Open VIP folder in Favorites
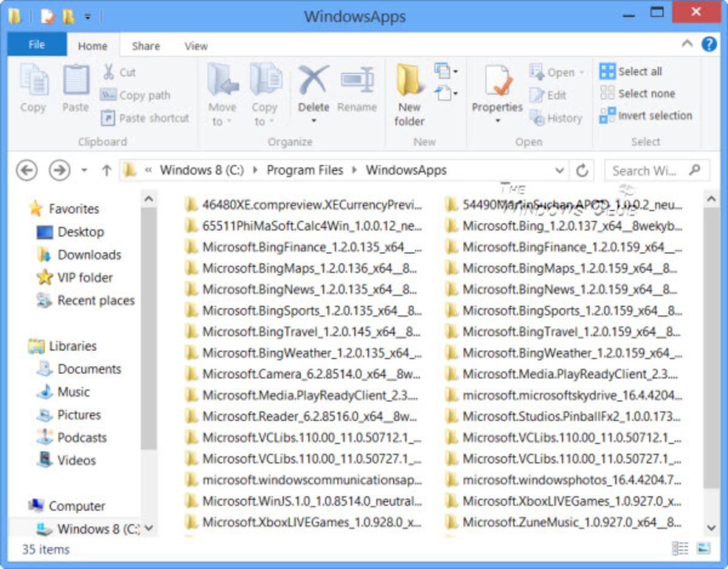This screenshot has height=569, width=728. [75, 277]
